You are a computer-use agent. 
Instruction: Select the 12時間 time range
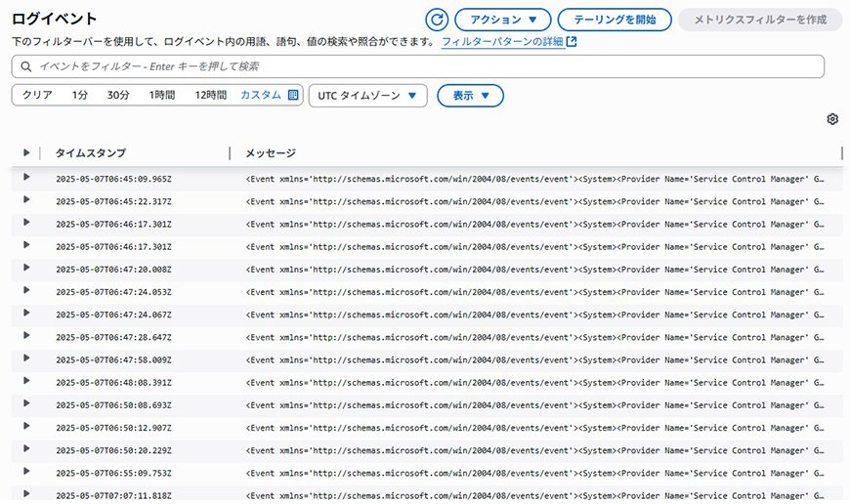pyautogui.click(x=211, y=95)
